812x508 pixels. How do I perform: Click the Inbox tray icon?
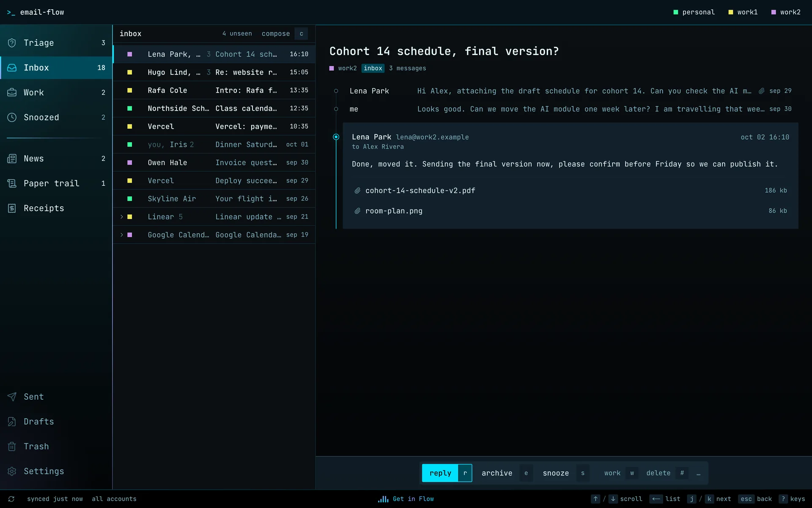pyautogui.click(x=12, y=68)
